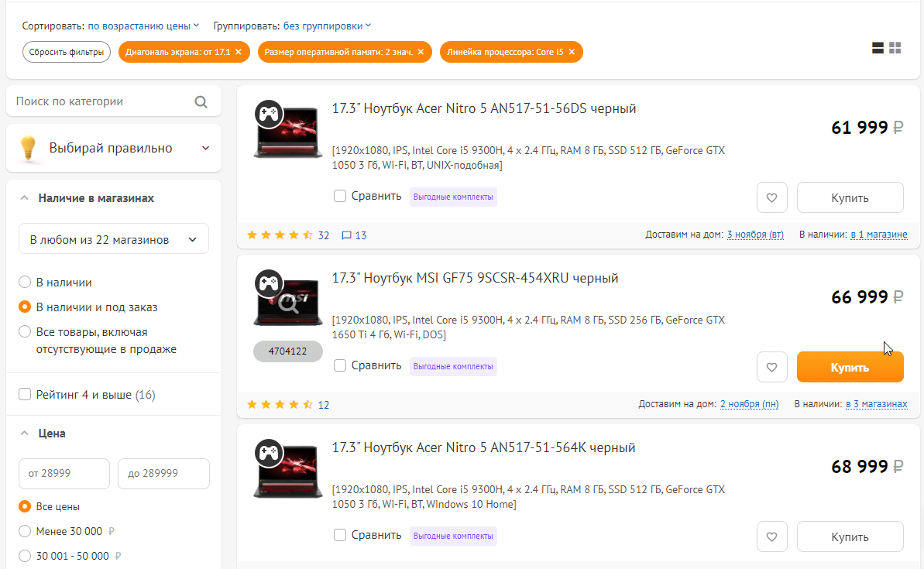
Task: Enable Рейтинг 4 и выше checkbox
Action: coord(25,394)
